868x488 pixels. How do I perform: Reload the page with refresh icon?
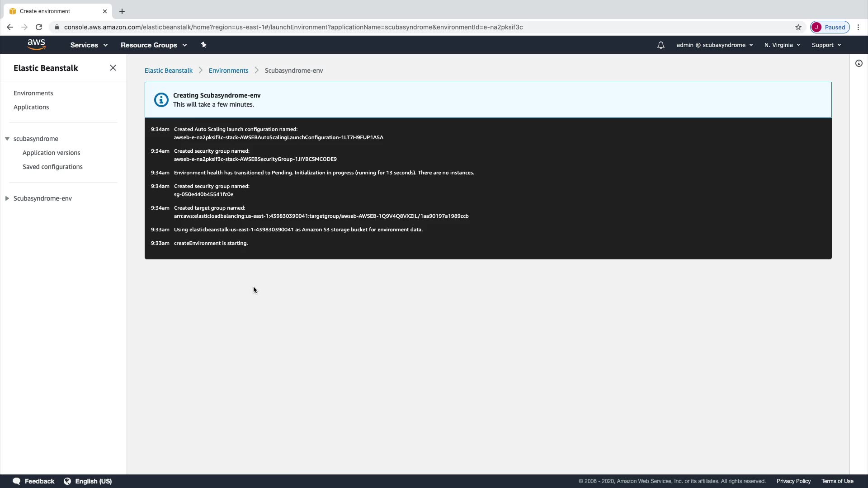(39, 27)
